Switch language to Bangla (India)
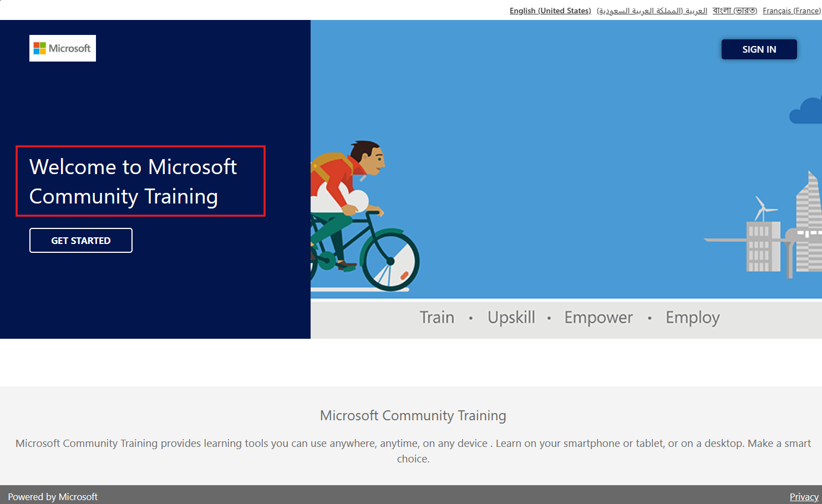822x504 pixels. (734, 11)
